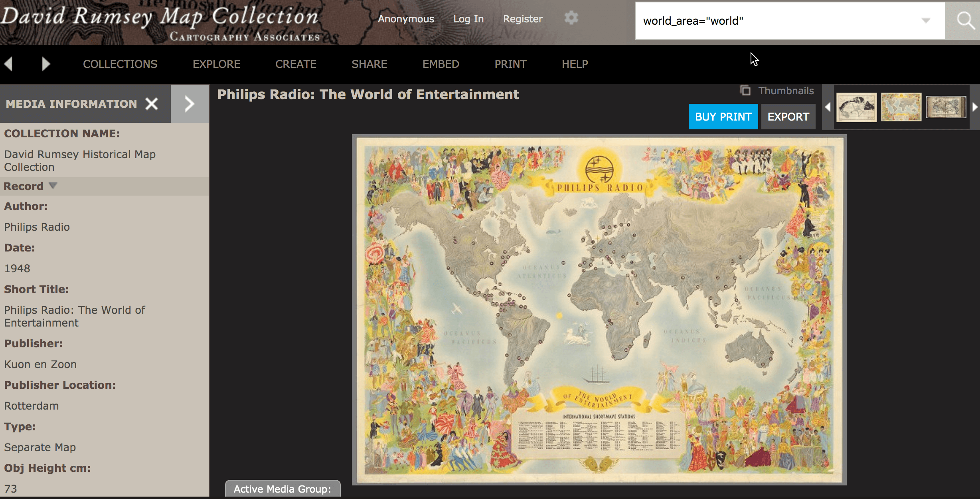The height and width of the screenshot is (499, 980).
Task: Select the first black-continents map thumbnail
Action: click(x=856, y=107)
